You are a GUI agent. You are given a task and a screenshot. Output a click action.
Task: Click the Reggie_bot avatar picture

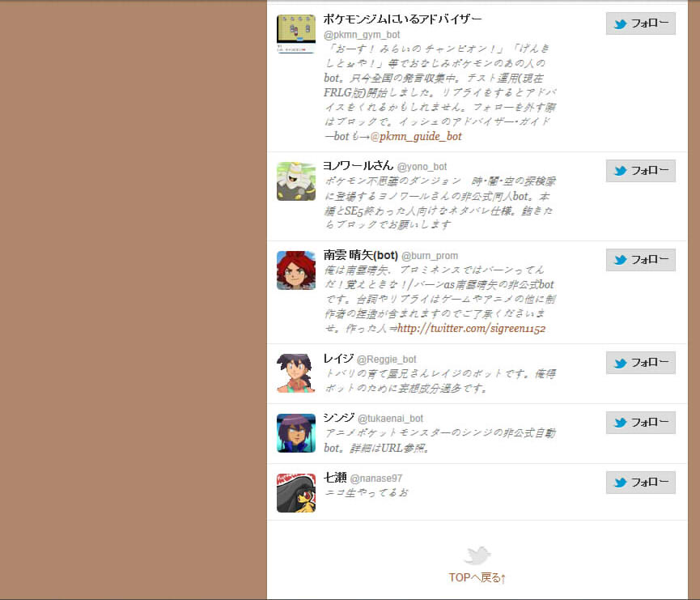[296, 373]
